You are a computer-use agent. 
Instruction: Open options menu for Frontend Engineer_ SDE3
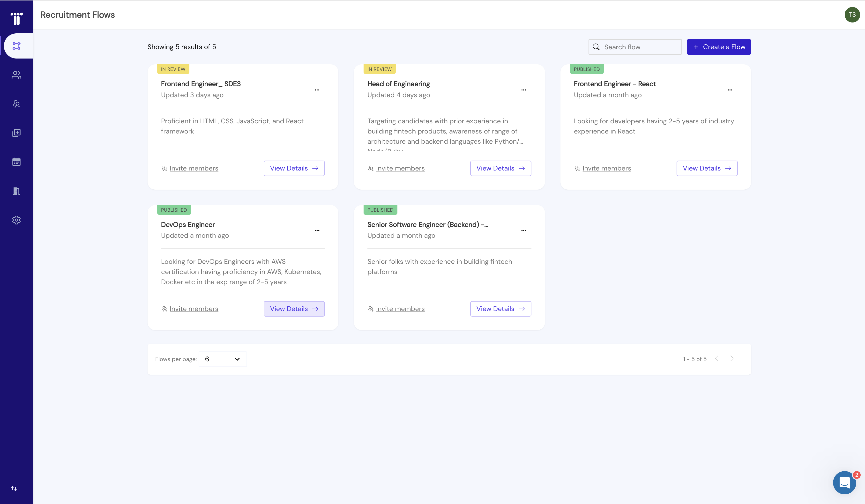point(317,90)
